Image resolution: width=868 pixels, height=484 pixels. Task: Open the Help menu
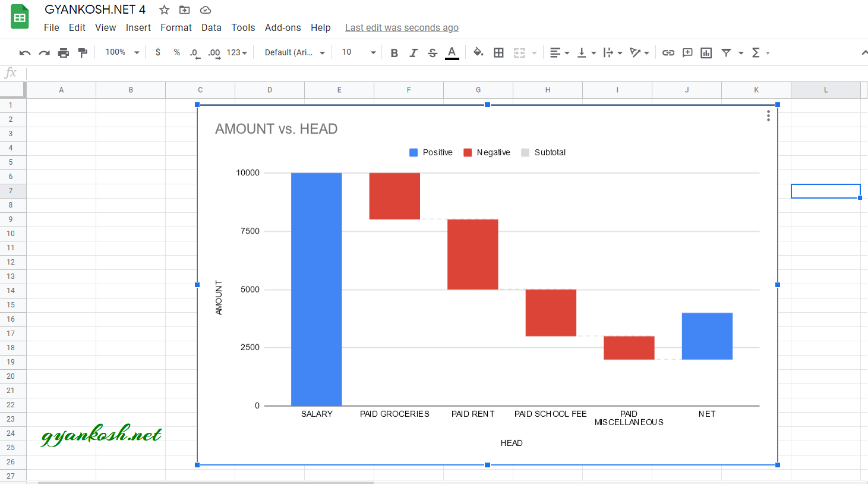[x=321, y=27]
